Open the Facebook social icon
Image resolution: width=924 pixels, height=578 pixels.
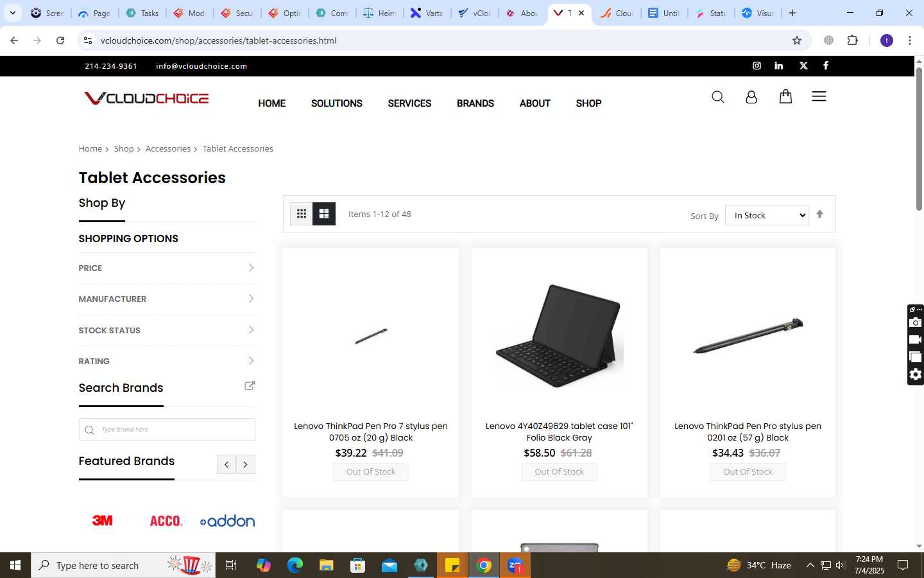point(826,66)
